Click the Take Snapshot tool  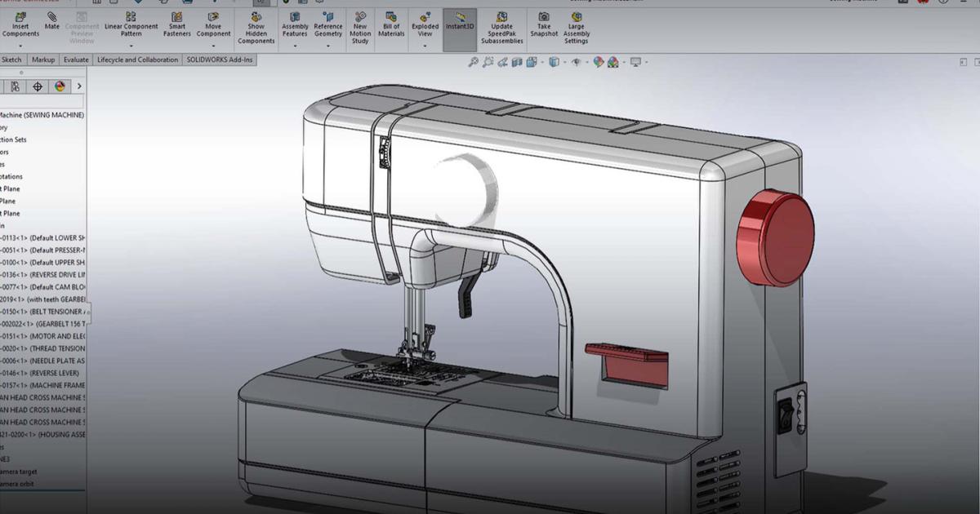pyautogui.click(x=543, y=24)
